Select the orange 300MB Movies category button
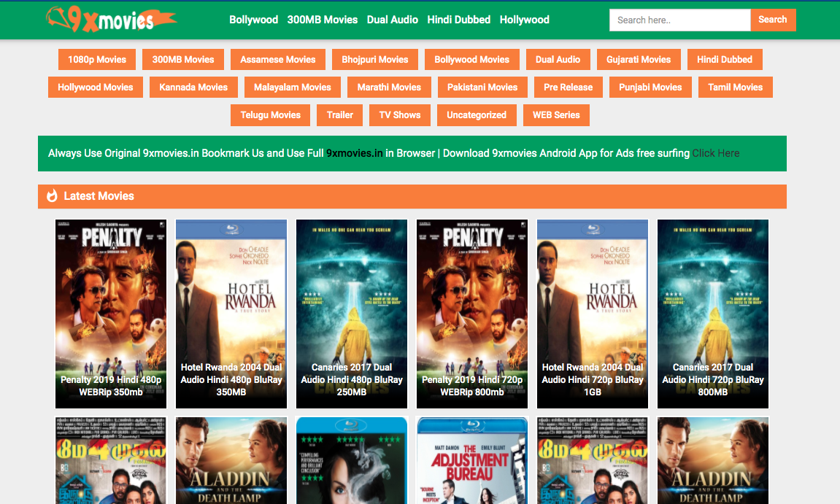The width and height of the screenshot is (840, 504). tap(182, 60)
